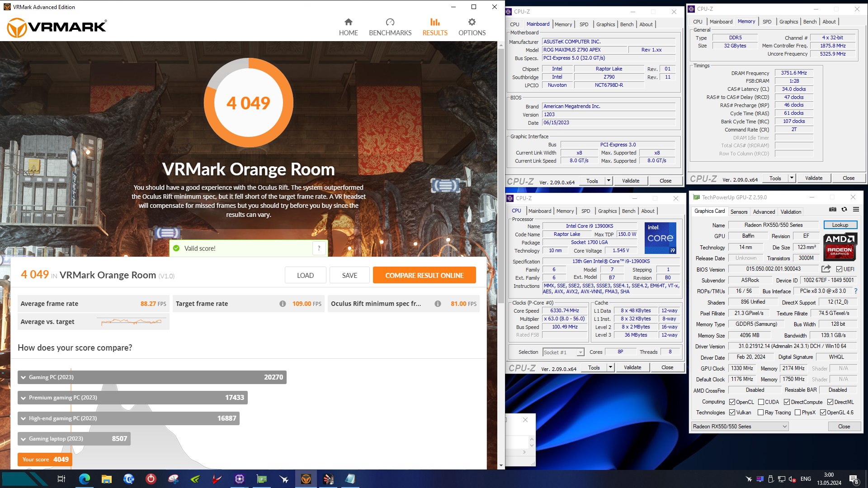Image resolution: width=868 pixels, height=488 pixels.
Task: Expand the Gaming PC (2023) comparison row
Action: [152, 377]
